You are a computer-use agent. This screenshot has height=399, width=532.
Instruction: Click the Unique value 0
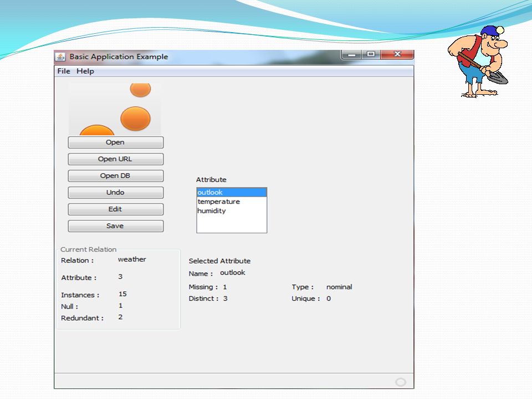click(x=329, y=299)
